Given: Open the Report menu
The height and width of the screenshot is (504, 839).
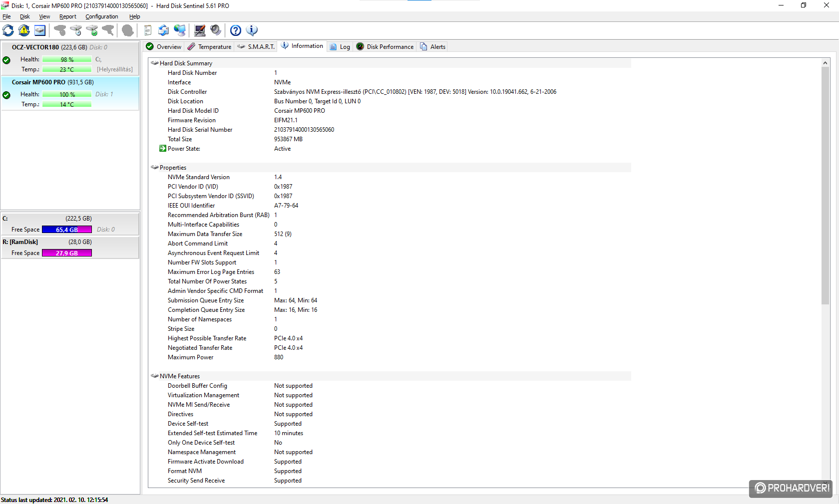Looking at the screenshot, I should (x=68, y=16).
